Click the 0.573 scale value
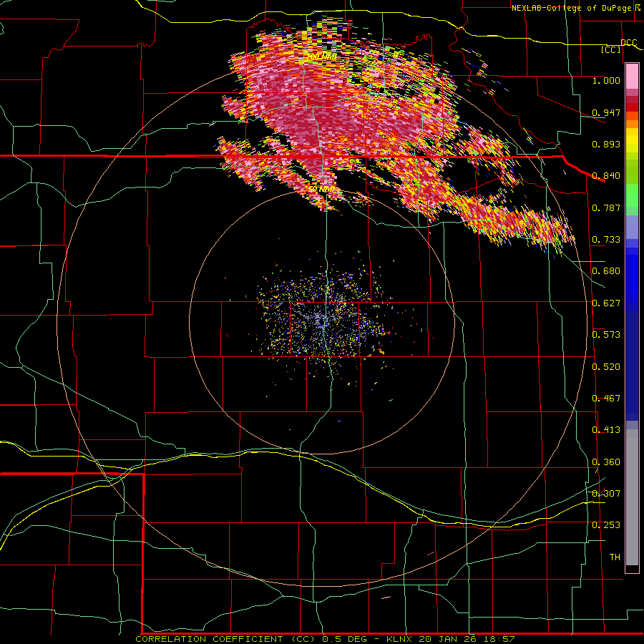This screenshot has width=644, height=644. [606, 335]
